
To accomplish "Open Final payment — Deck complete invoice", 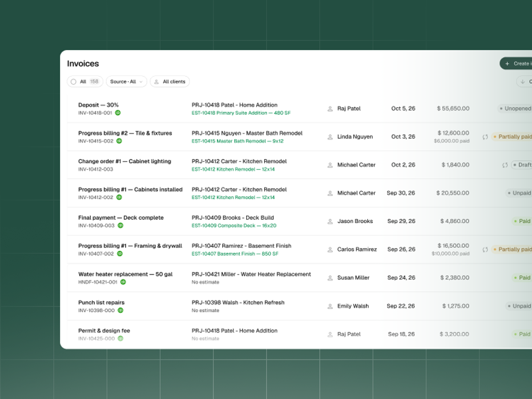I will click(121, 218).
